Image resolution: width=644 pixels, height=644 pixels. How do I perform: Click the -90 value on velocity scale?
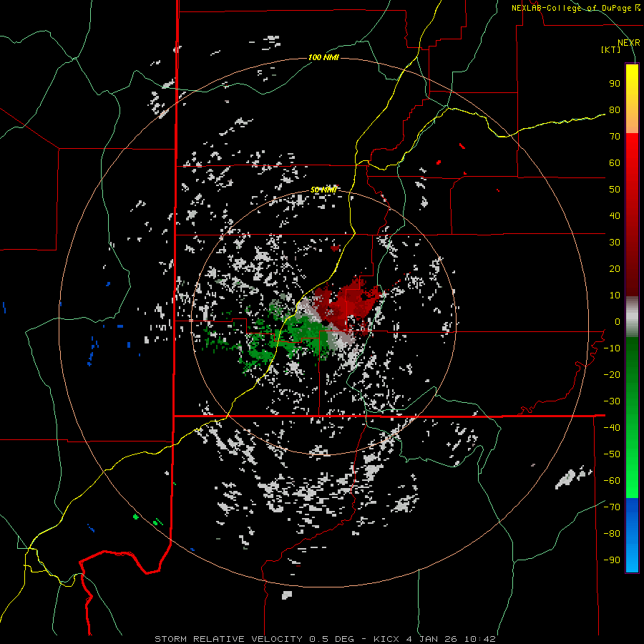(x=612, y=560)
